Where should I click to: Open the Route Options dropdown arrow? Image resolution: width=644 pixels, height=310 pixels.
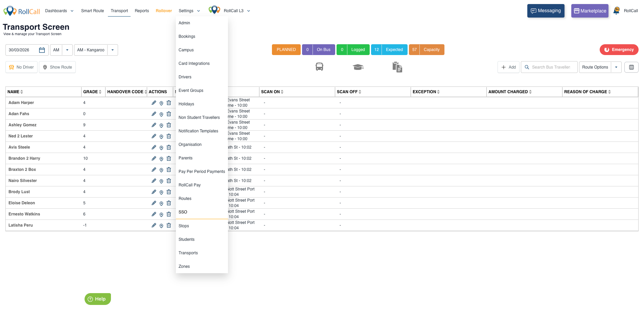tap(616, 67)
